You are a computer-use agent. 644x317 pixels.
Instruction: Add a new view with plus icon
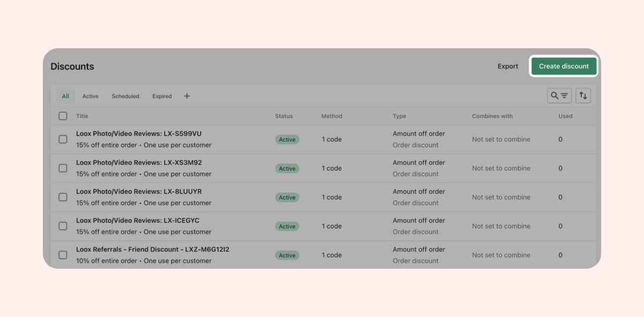[187, 96]
